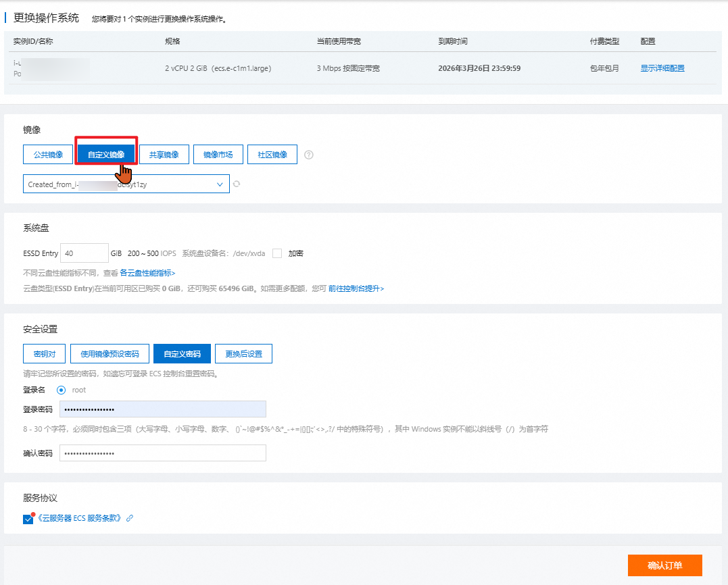
Task: Open the 显示详细配置 link
Action: [662, 68]
